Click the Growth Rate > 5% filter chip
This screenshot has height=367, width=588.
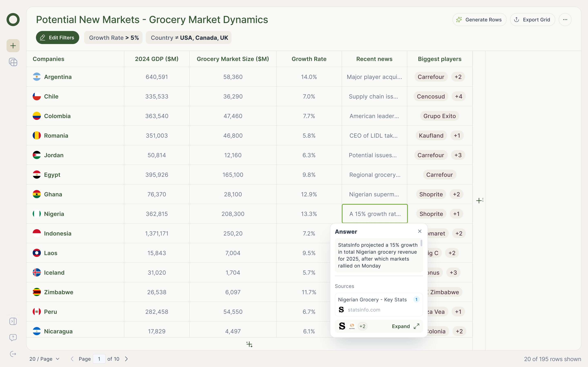click(x=114, y=38)
